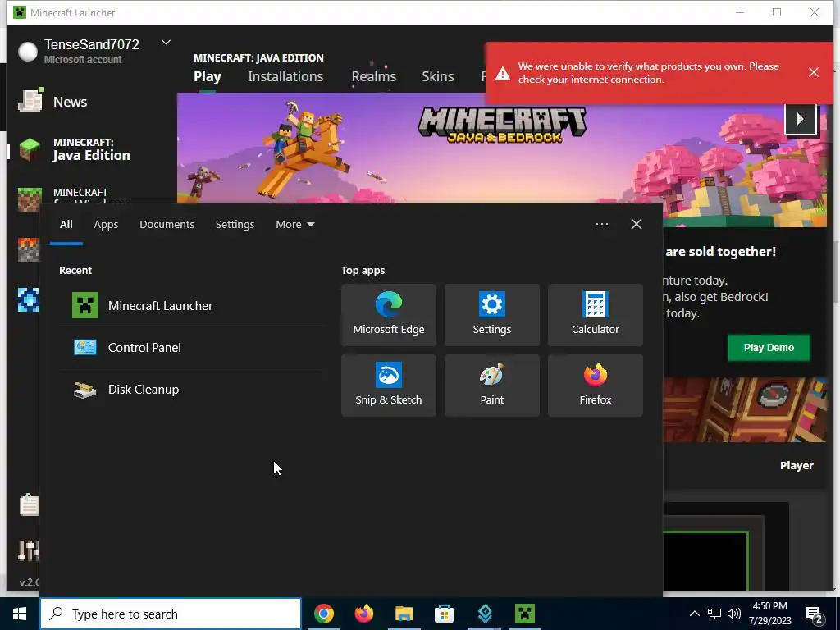Open the search panel options ellipsis
The height and width of the screenshot is (630, 840).
pos(601,224)
